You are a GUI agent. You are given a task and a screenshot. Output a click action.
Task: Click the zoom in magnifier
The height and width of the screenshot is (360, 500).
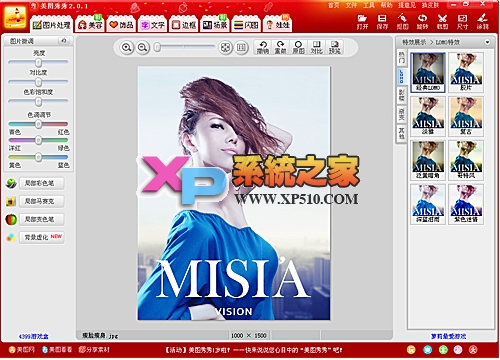tap(126, 48)
